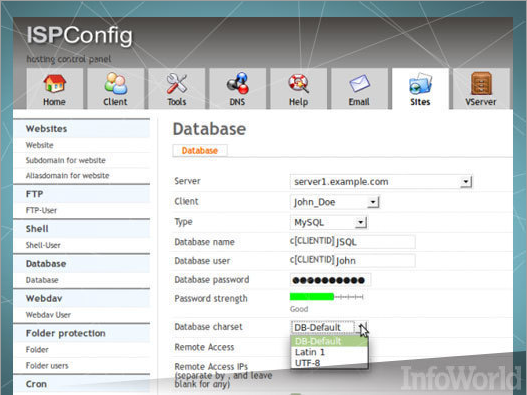Open the Database sidebar sub-item link
The image size is (527, 395).
[42, 280]
